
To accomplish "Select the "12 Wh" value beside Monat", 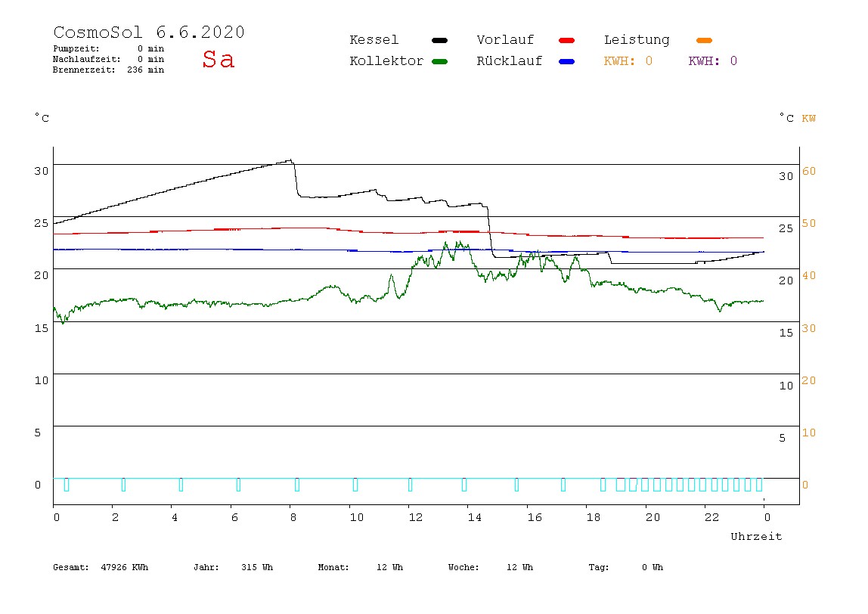I will pos(389,567).
